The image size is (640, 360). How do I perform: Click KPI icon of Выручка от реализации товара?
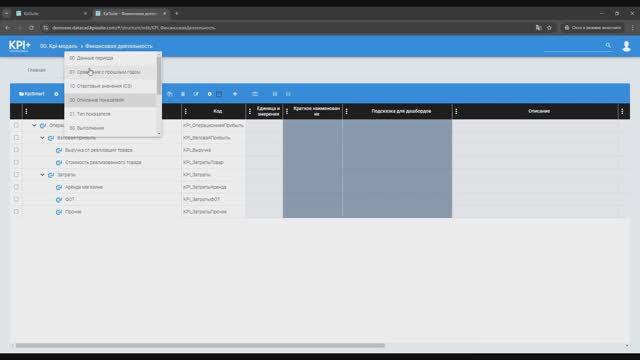[59, 150]
